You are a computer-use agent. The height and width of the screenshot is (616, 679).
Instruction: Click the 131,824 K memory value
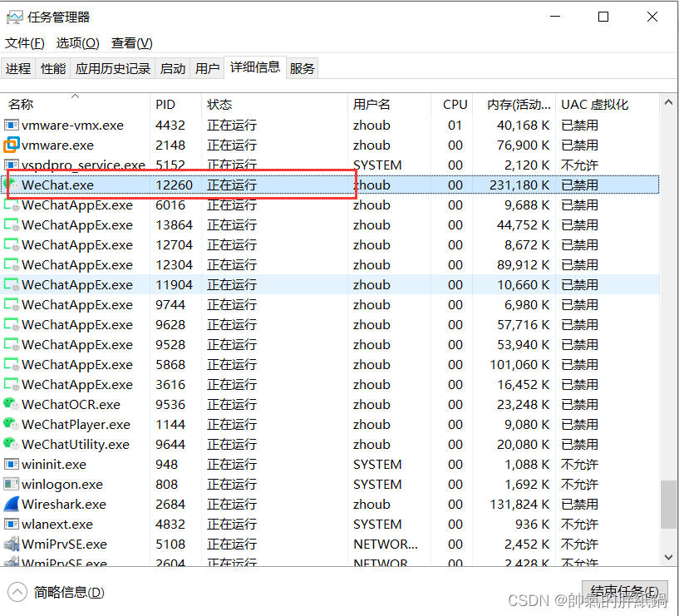pos(519,505)
